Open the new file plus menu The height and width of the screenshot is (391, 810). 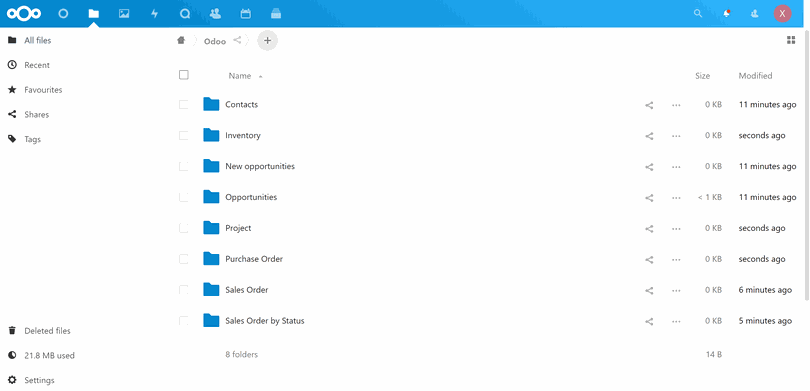(268, 40)
